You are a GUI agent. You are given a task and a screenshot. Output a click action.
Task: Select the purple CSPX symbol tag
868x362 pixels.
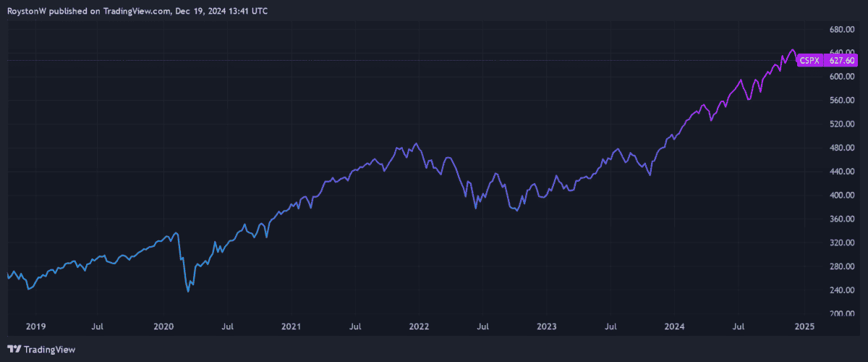(808, 62)
